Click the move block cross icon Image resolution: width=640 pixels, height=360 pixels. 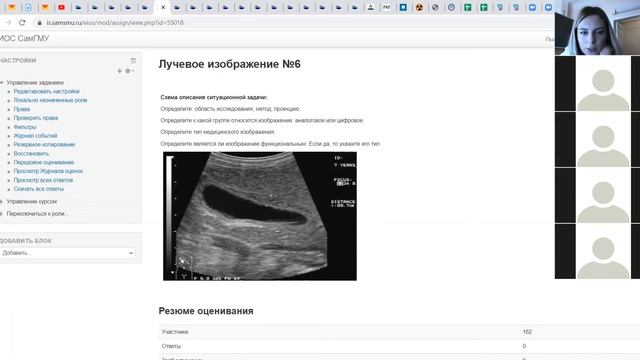click(120, 71)
